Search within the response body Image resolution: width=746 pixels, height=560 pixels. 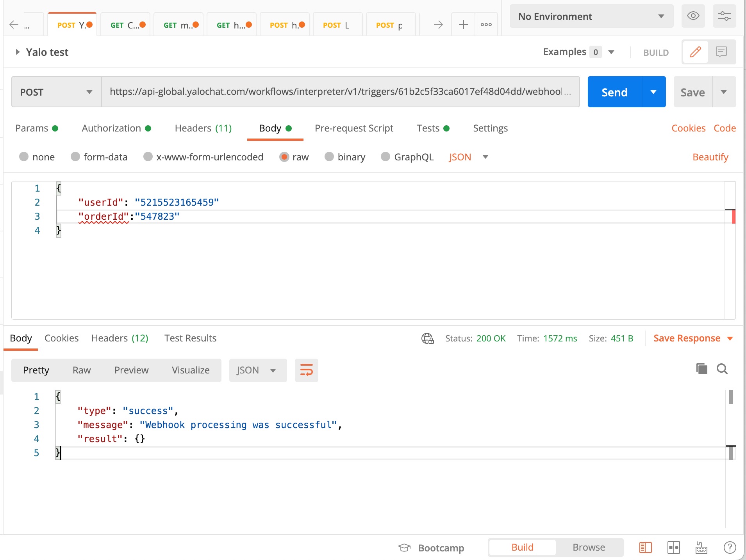(722, 369)
